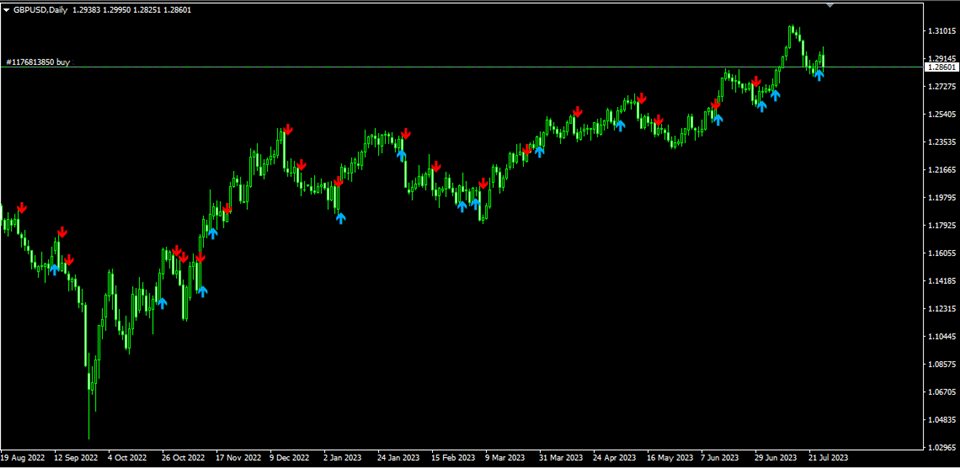Select the #1176813850 buy order label

click(38, 62)
